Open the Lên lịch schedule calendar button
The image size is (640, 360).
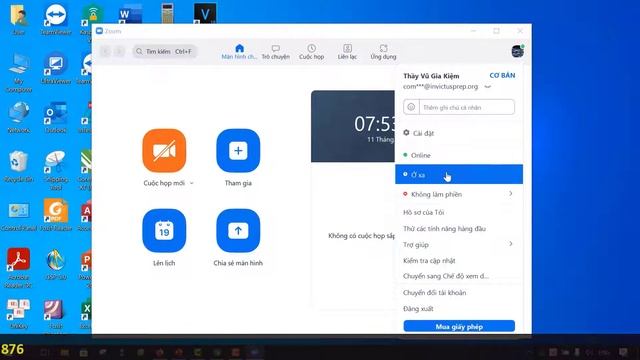(164, 231)
